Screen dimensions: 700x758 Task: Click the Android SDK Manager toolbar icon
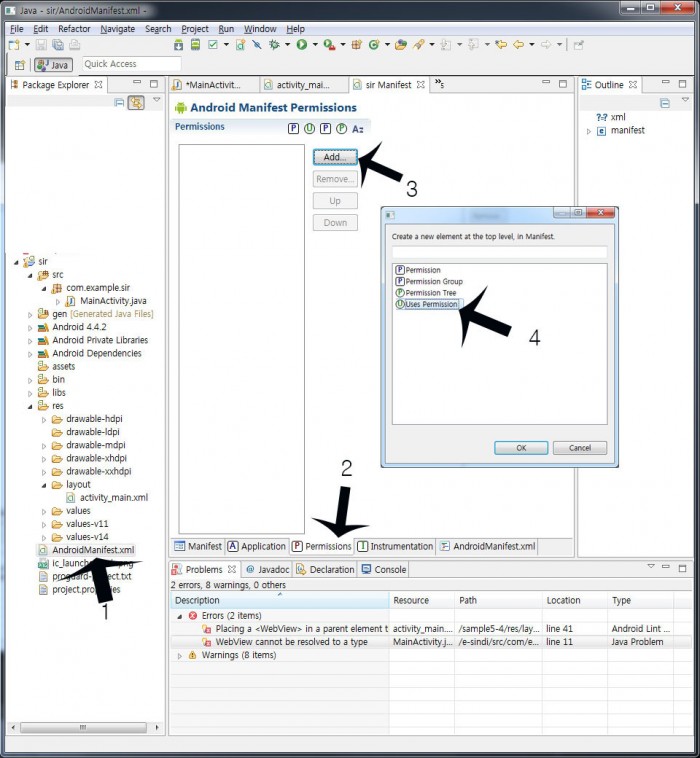[x=179, y=45]
